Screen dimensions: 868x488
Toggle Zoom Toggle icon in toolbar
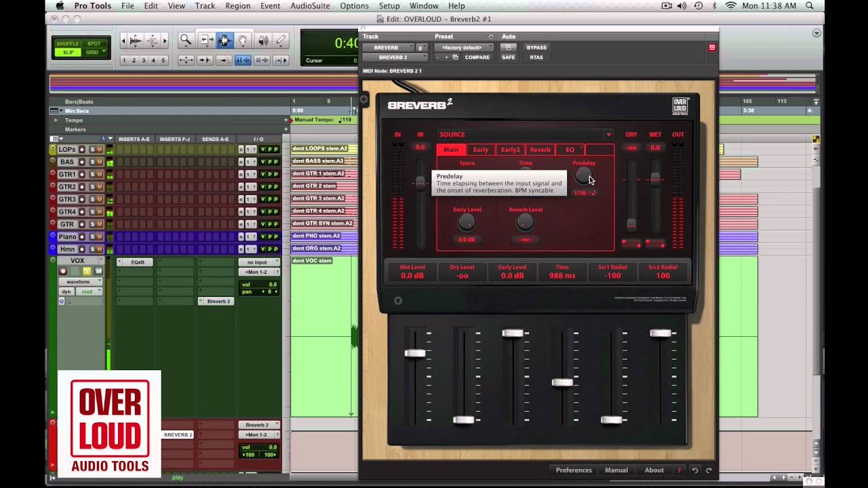(x=185, y=60)
